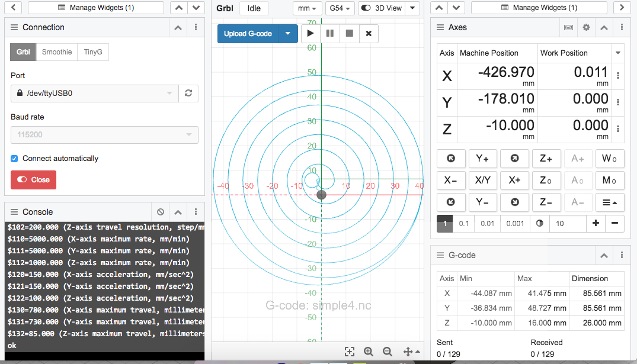
Task: Switch to the Smoothie tab
Action: [56, 52]
